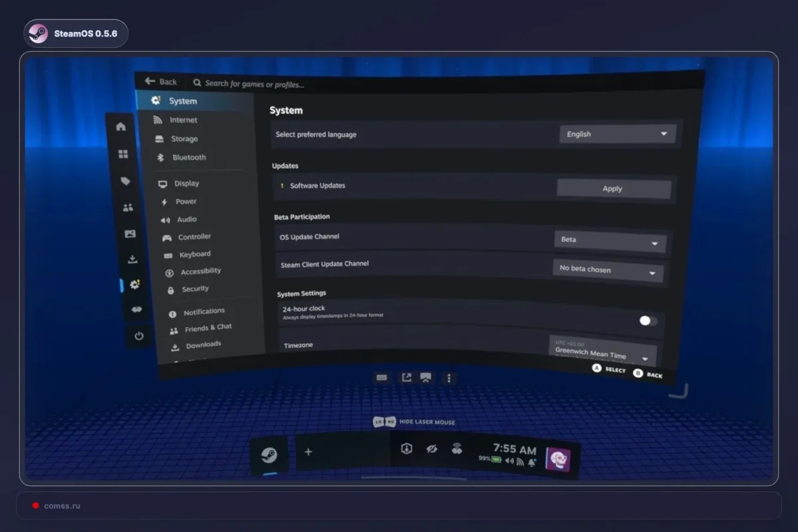798x532 pixels.
Task: Expand the Steam Client Update Channel dropdown
Action: (x=608, y=270)
